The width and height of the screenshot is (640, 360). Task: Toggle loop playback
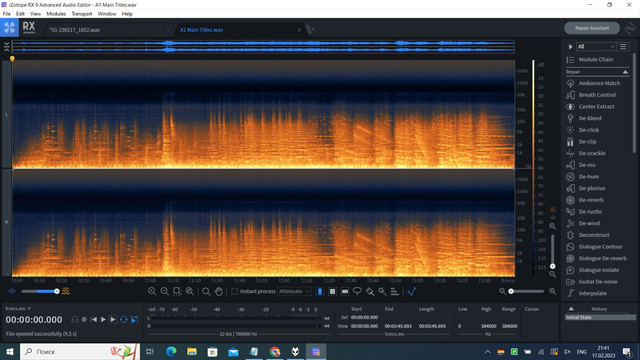pos(124,320)
